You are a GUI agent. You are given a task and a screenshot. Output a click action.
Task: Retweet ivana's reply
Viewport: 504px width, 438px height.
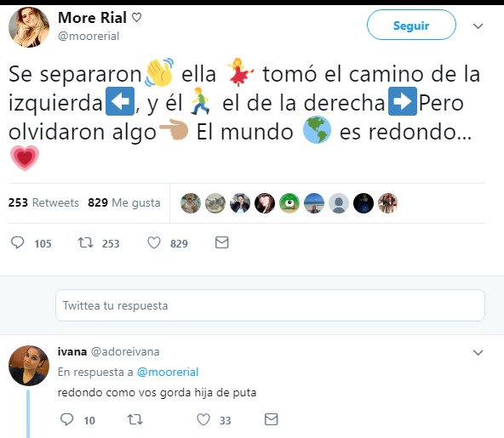135,419
